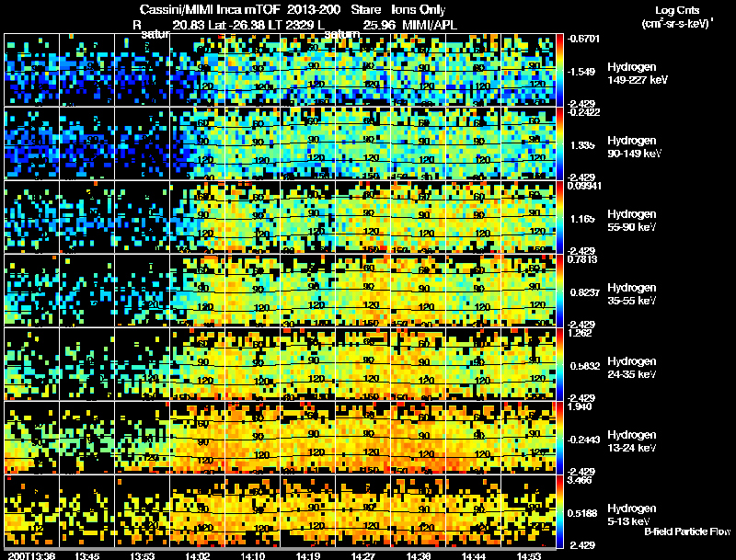Click the color bar beside Hydrogen 24-35 keV
This screenshot has height=560, width=736.
pyautogui.click(x=560, y=364)
